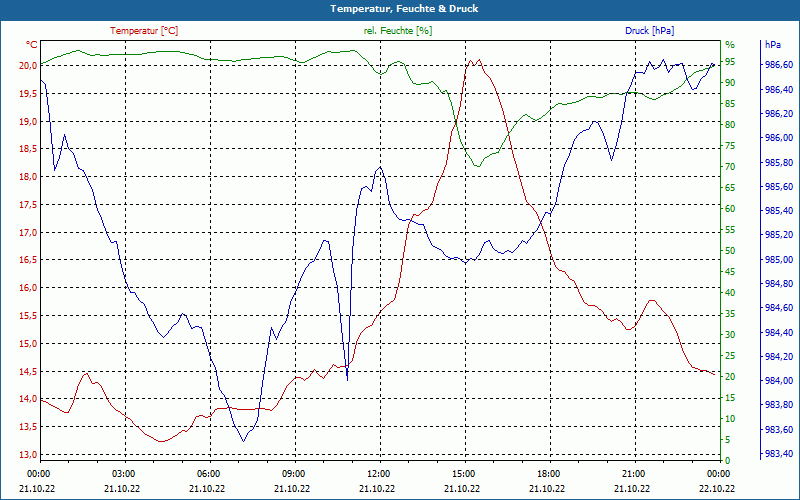Screen dimensions: 800x500
Task: Click the 986,40 pressure axis value
Action: click(x=779, y=89)
